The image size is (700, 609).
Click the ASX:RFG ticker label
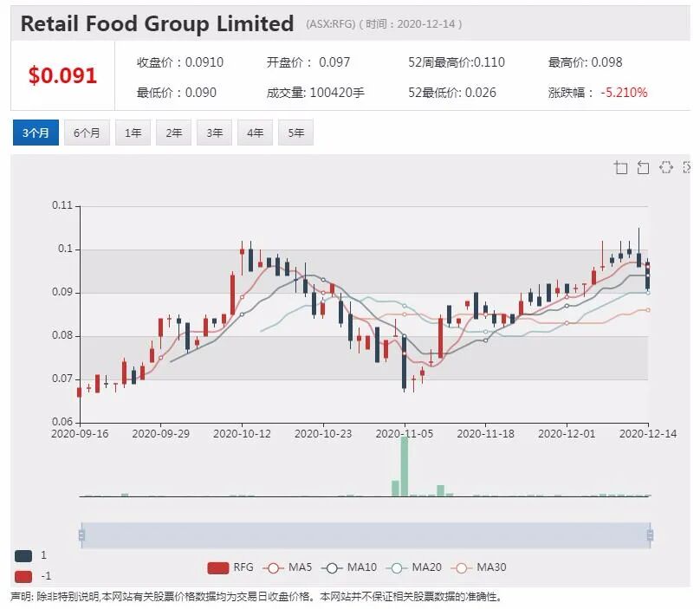tap(331, 24)
